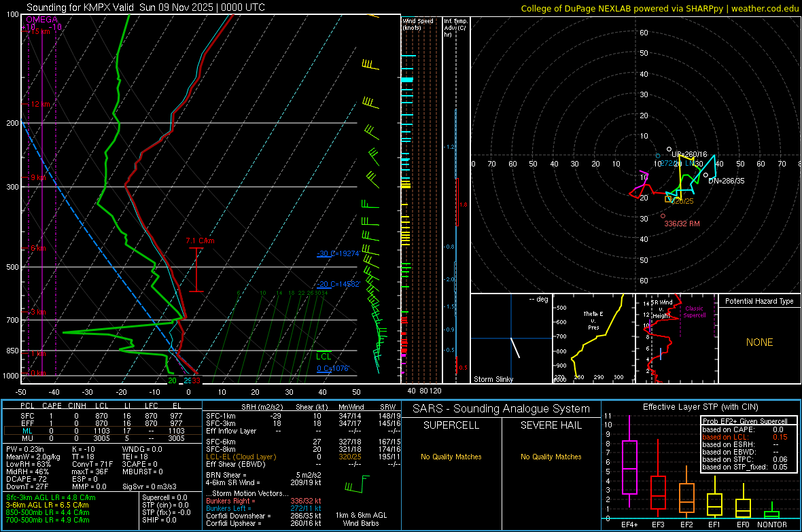Viewport: 802px width, 532px height.
Task: Click the SUPERCELL column heading
Action: click(451, 425)
